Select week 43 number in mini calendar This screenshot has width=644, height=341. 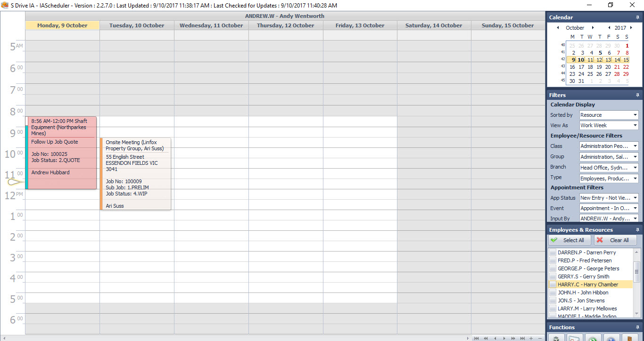[x=563, y=66]
